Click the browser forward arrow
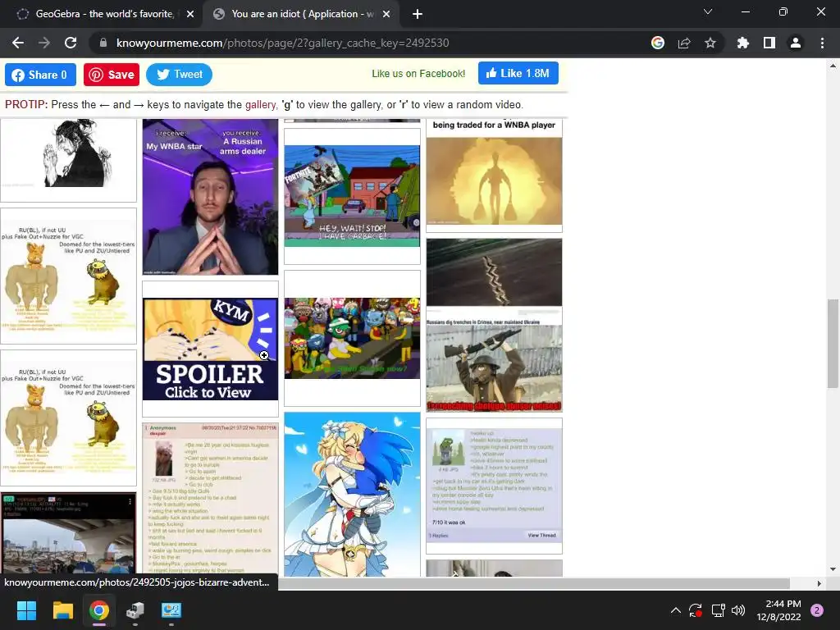840x630 pixels. [x=44, y=43]
